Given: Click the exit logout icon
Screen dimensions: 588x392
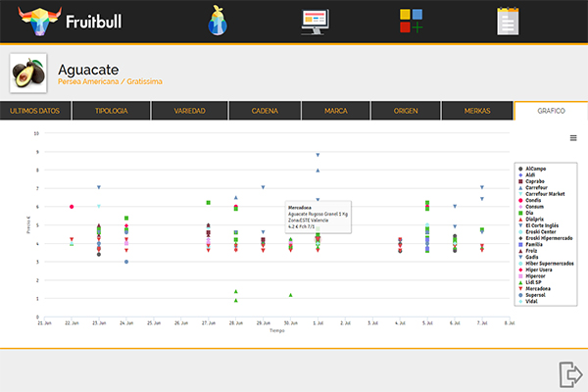Looking at the screenshot, I should pos(570,374).
